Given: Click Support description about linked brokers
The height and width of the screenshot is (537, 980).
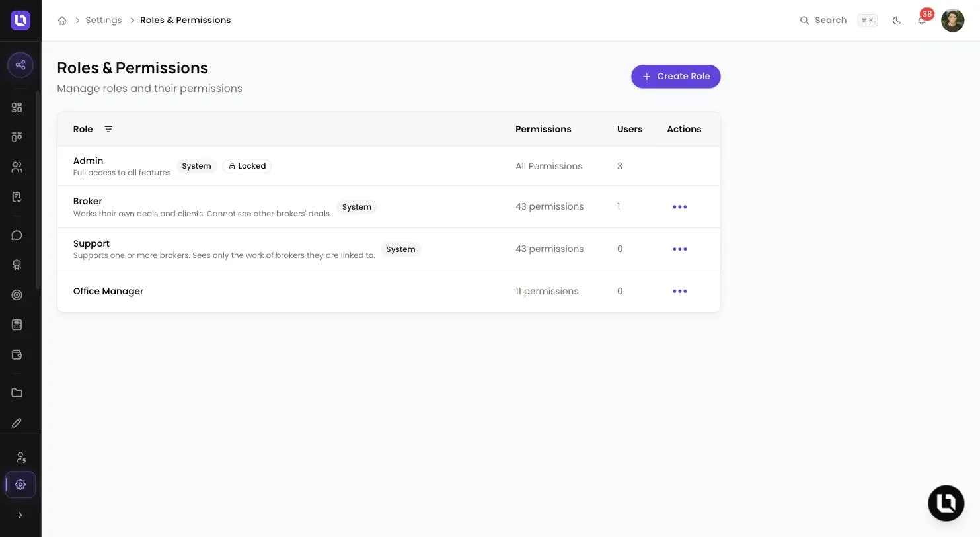Looking at the screenshot, I should click(224, 255).
